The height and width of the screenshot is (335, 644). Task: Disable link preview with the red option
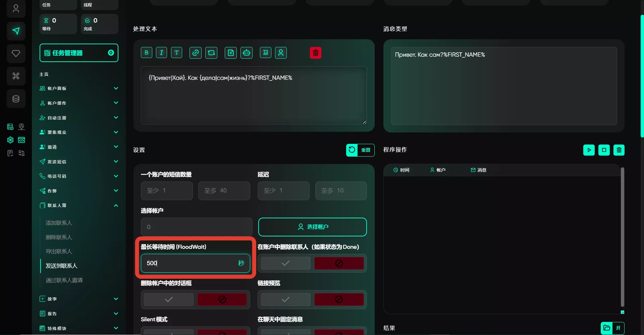[x=339, y=299]
